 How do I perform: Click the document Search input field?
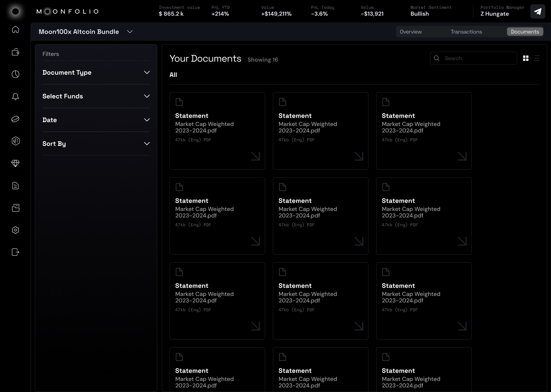coord(474,58)
